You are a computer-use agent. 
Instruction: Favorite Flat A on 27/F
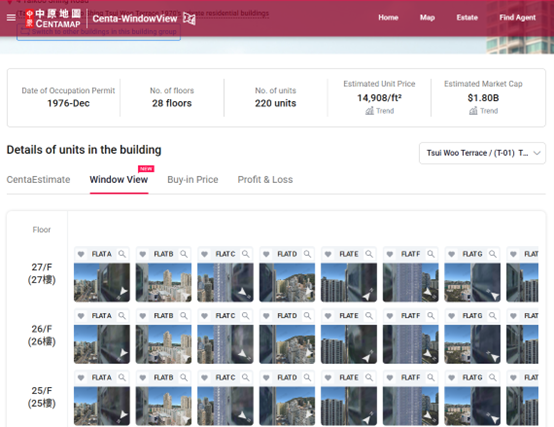(81, 254)
